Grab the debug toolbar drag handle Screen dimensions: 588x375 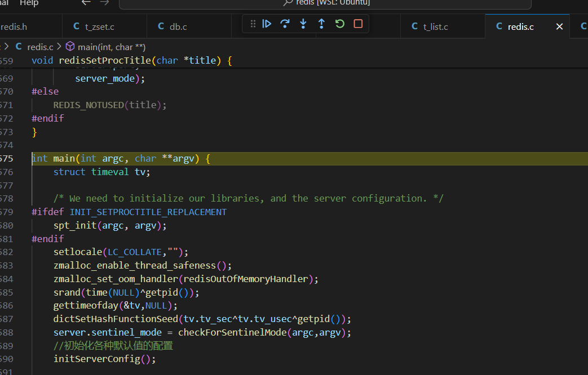coord(253,24)
